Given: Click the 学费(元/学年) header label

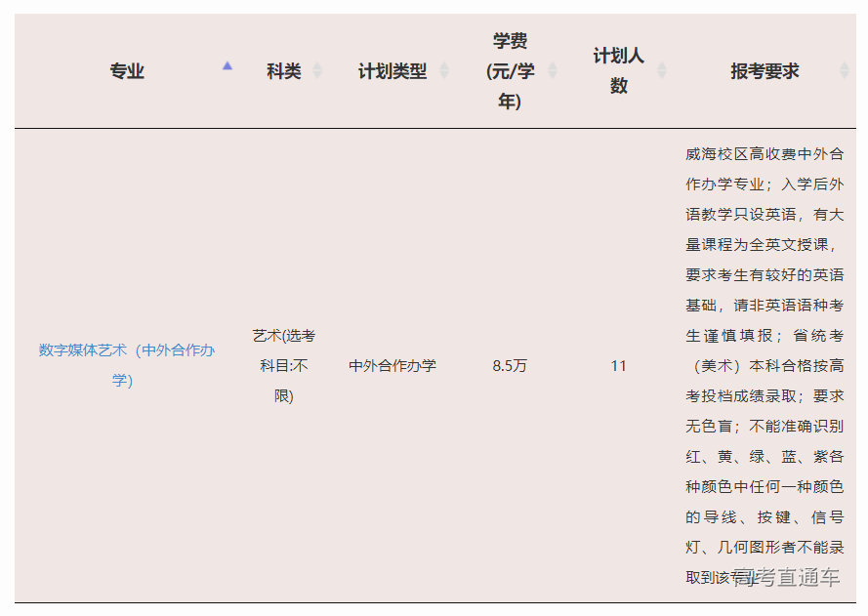Looking at the screenshot, I should (x=510, y=71).
